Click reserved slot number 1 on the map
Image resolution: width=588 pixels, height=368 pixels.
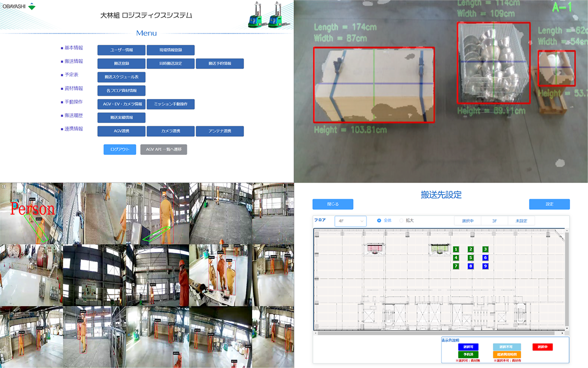(456, 249)
